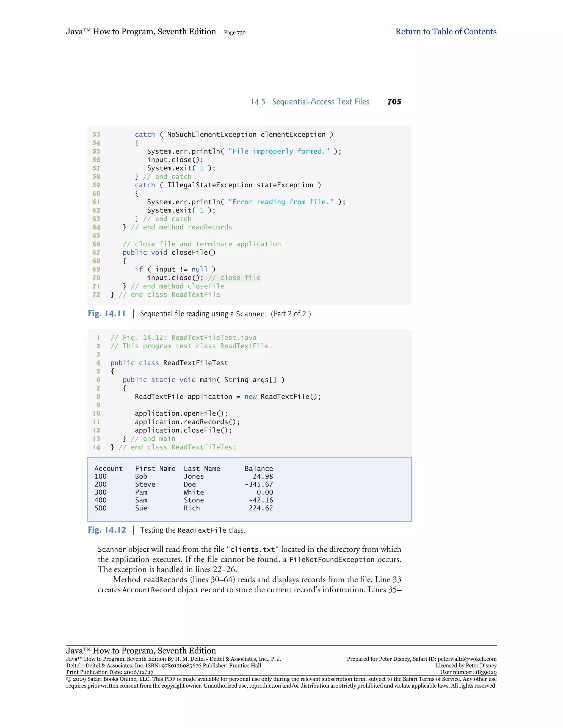Click the 'File improperly formed.' string in the code

tap(279, 151)
